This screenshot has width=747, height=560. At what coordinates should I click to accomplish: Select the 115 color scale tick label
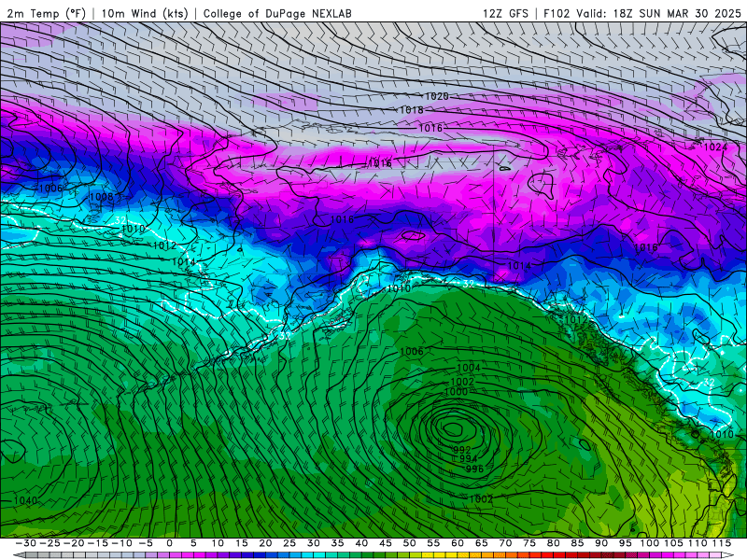722,543
